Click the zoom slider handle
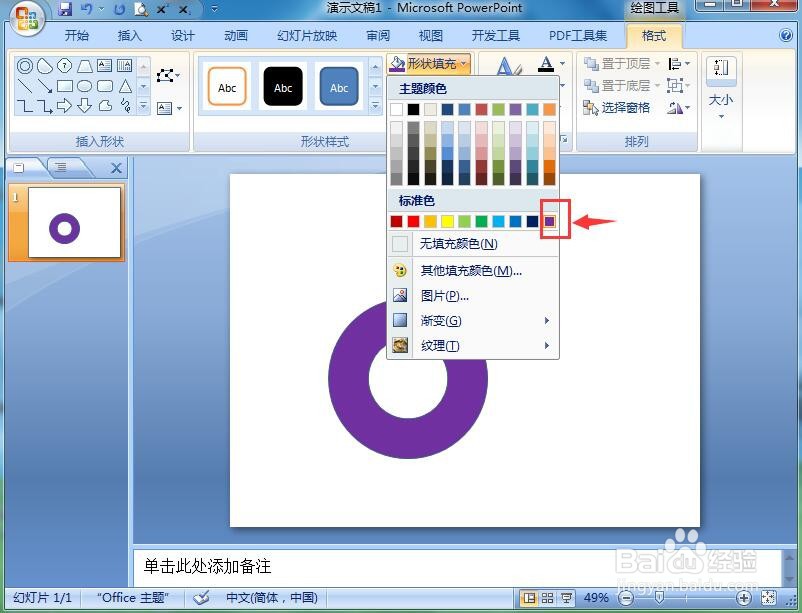The image size is (802, 613). [659, 597]
